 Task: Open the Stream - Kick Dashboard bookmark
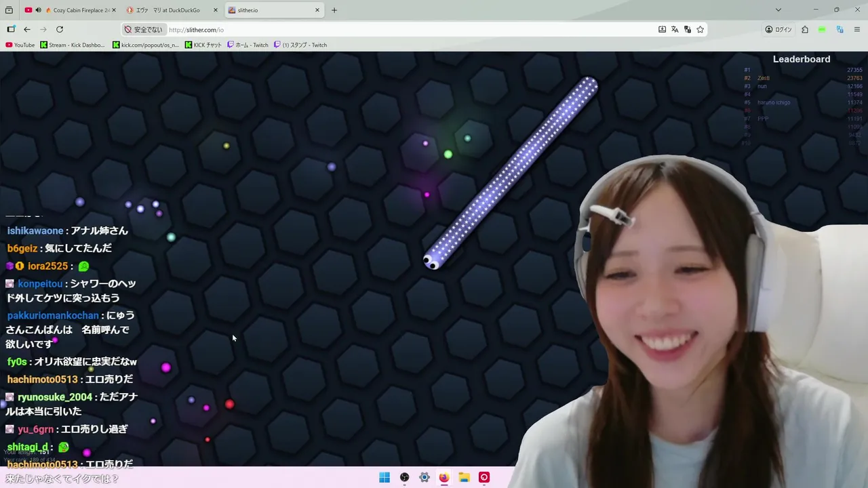[73, 45]
